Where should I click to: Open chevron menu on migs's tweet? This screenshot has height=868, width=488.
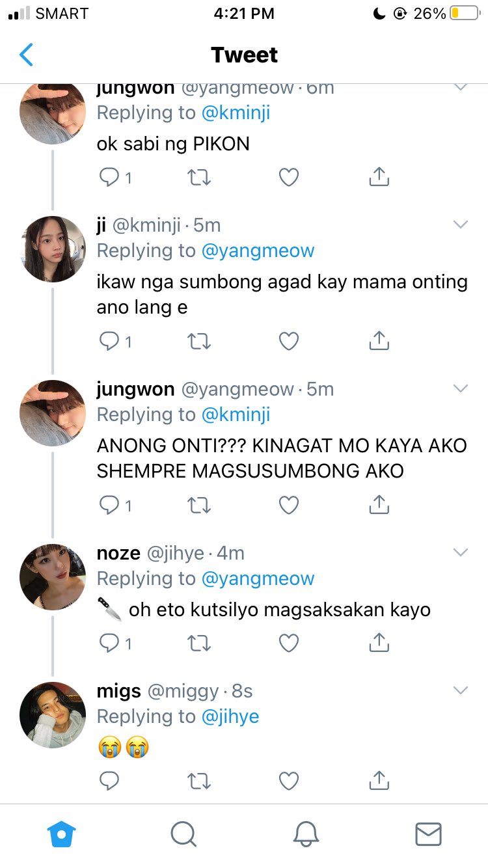point(461,691)
